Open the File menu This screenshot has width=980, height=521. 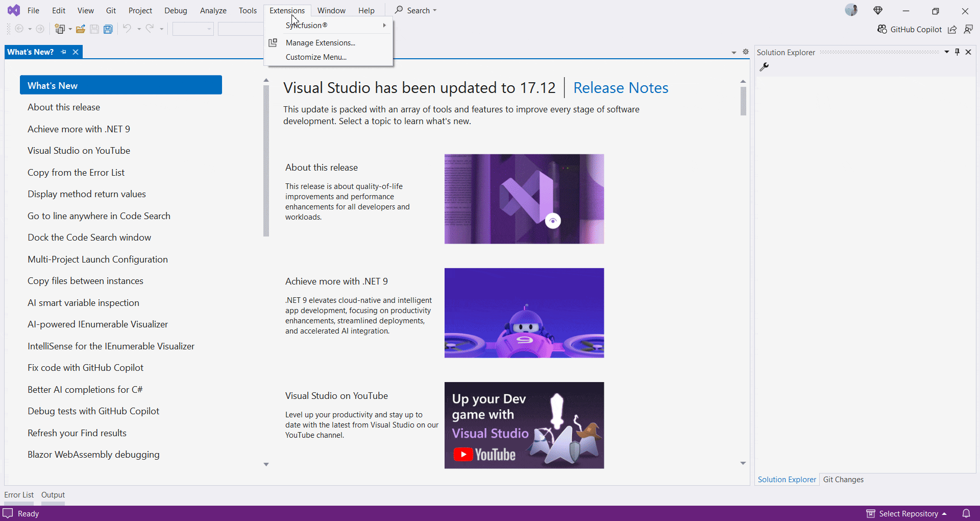point(33,10)
